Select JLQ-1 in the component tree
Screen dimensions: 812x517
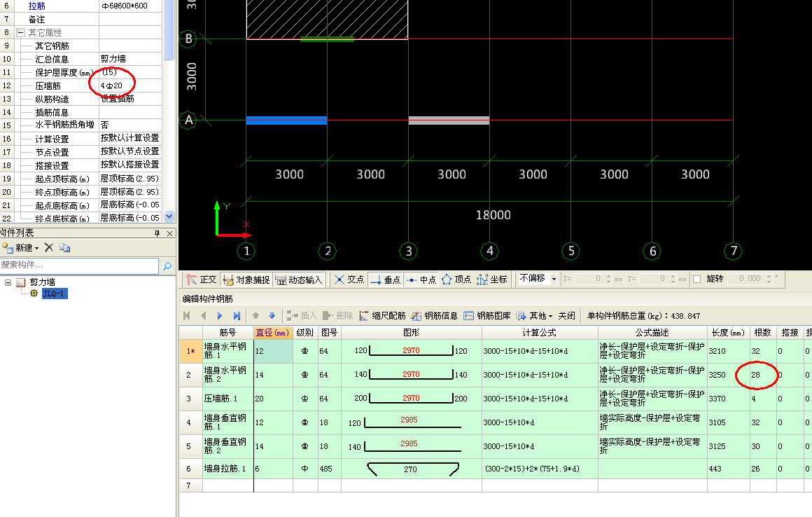pyautogui.click(x=55, y=294)
